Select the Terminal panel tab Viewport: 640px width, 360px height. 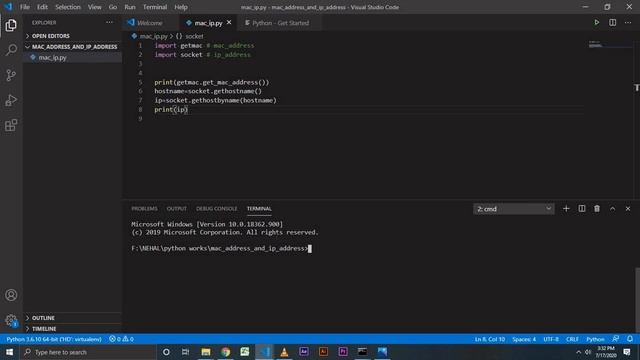point(259,209)
